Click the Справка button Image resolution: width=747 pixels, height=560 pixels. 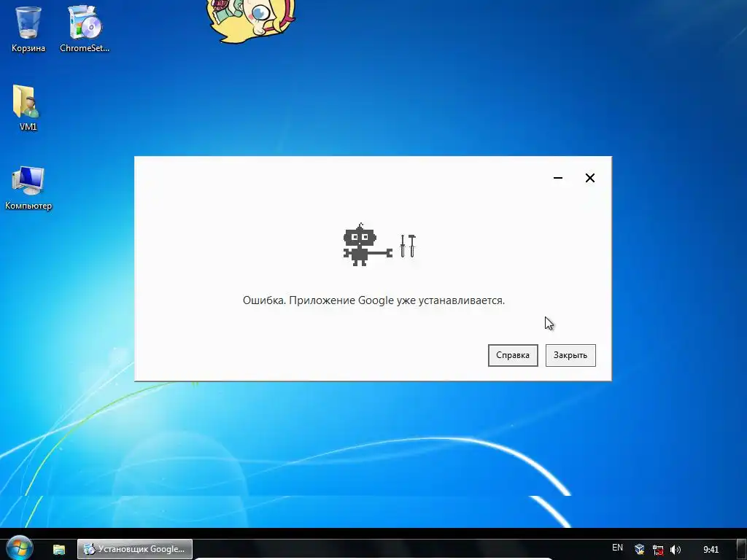click(513, 355)
